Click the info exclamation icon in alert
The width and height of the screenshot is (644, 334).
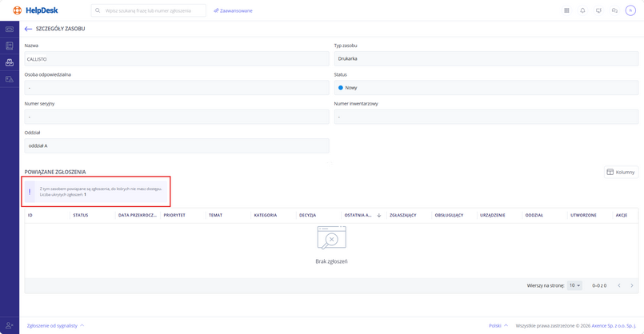tap(30, 192)
